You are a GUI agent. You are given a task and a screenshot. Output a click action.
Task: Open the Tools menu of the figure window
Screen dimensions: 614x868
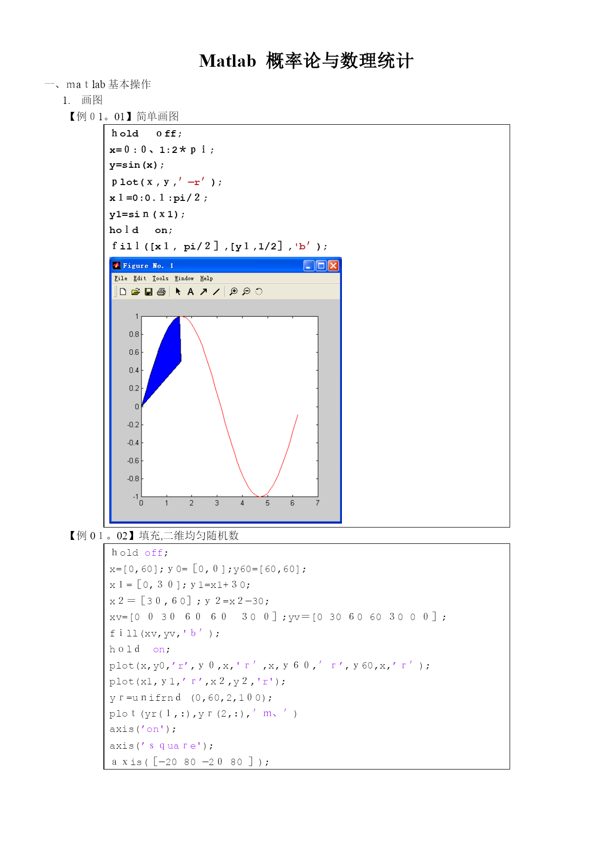coord(160,279)
